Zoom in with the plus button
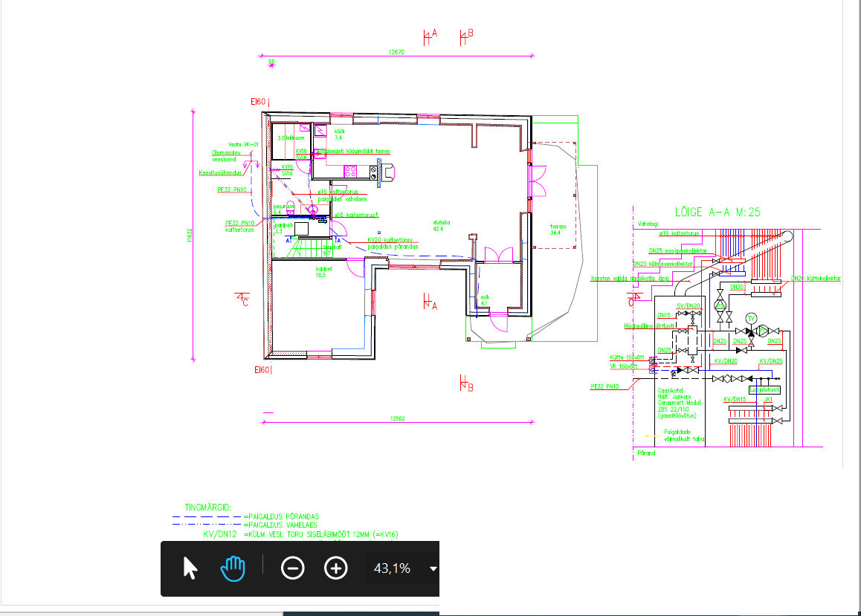Screen dimensions: 861x616 point(336,568)
